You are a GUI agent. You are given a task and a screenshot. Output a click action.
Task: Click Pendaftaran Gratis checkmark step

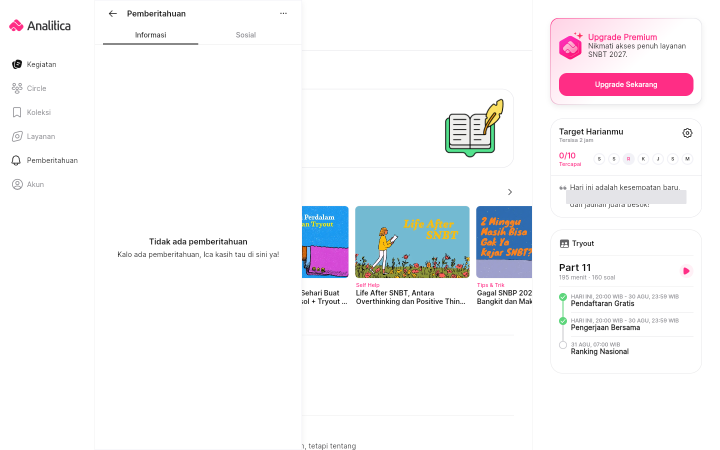pyautogui.click(x=563, y=297)
